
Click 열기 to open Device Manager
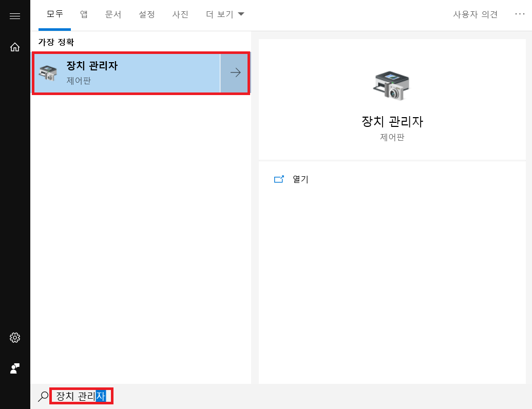(300, 179)
